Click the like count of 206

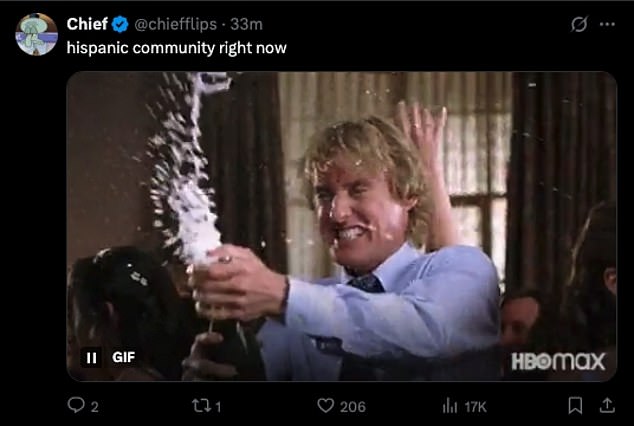[x=353, y=407]
